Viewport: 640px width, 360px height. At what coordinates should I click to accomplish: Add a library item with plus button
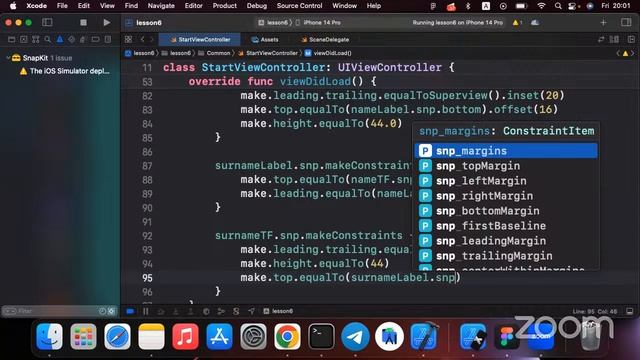point(603,22)
